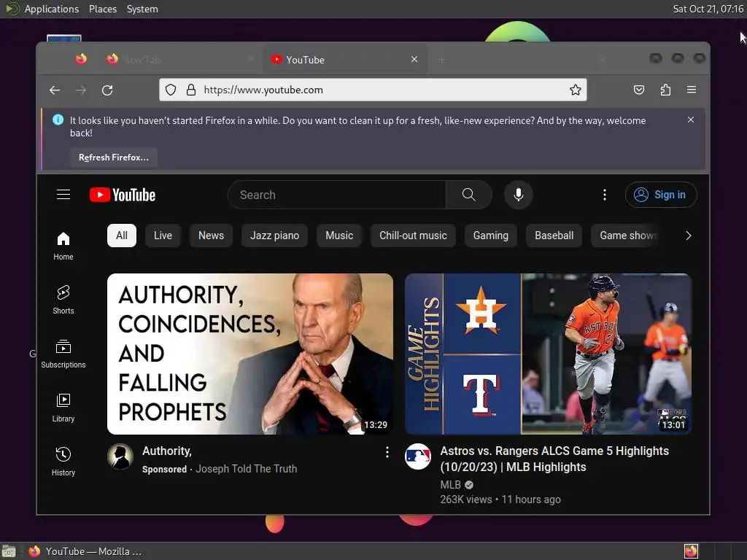Viewport: 747px width, 560px height.
Task: View site security padlock info
Action: pyautogui.click(x=191, y=90)
